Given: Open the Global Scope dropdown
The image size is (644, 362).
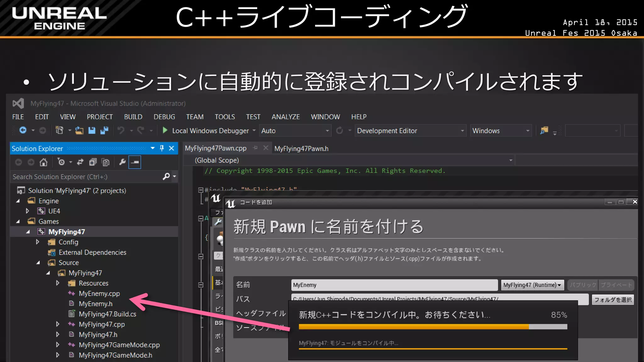Looking at the screenshot, I should (x=349, y=160).
